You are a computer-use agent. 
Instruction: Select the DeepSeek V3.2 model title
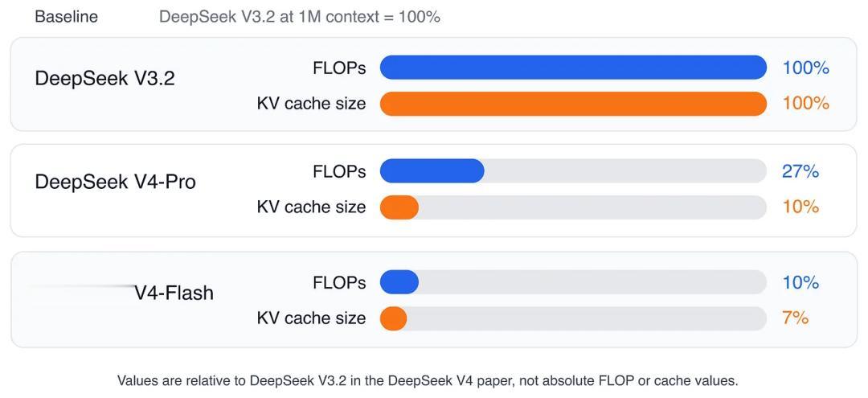point(104,79)
